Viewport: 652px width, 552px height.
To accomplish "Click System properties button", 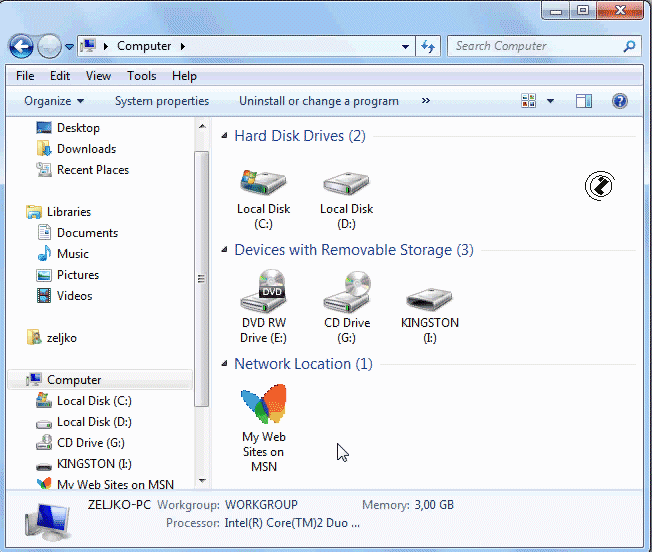I will point(162,101).
